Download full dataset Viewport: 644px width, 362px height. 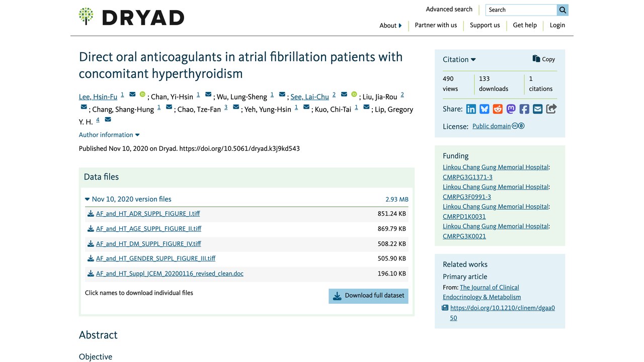click(368, 296)
